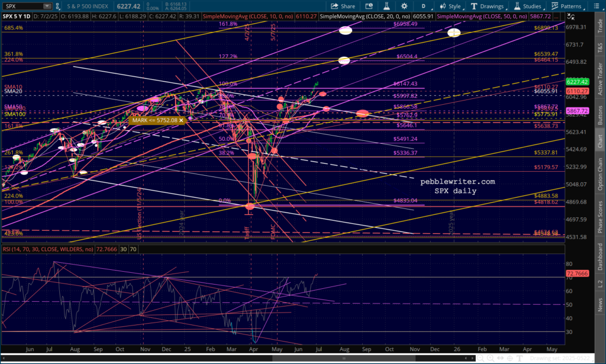Select the text drawing tool icon

[519, 358]
